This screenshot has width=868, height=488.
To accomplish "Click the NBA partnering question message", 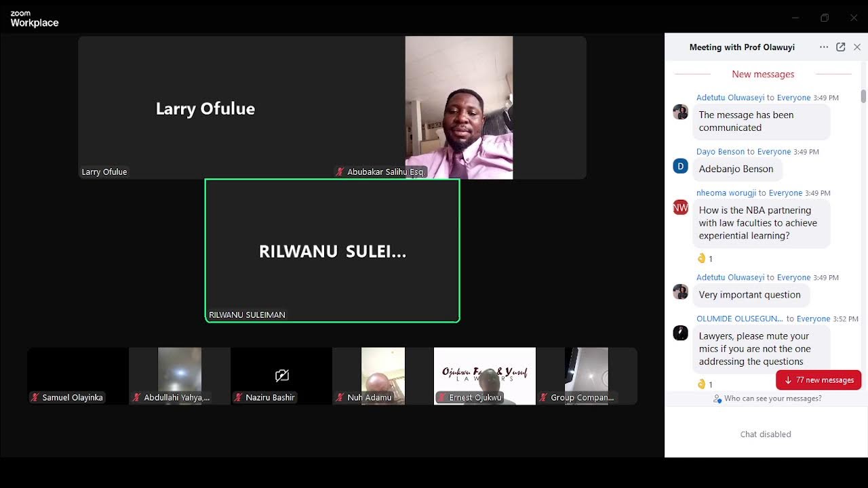I will pyautogui.click(x=762, y=223).
